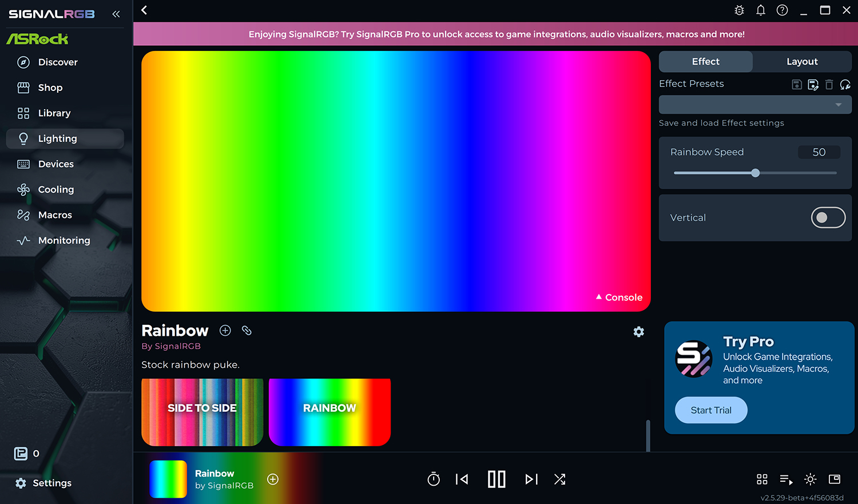Click the version text v2.5.29-beta+4f56083d

[802, 498]
